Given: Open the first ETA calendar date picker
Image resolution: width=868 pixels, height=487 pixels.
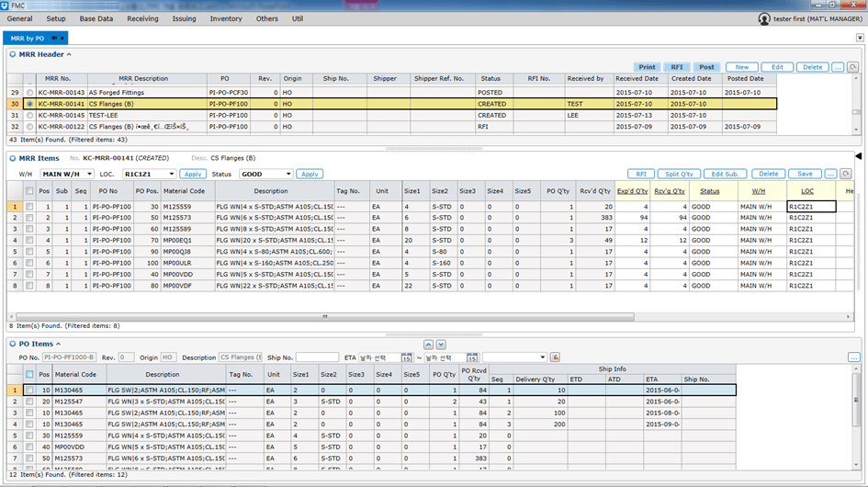Looking at the screenshot, I should (x=406, y=357).
